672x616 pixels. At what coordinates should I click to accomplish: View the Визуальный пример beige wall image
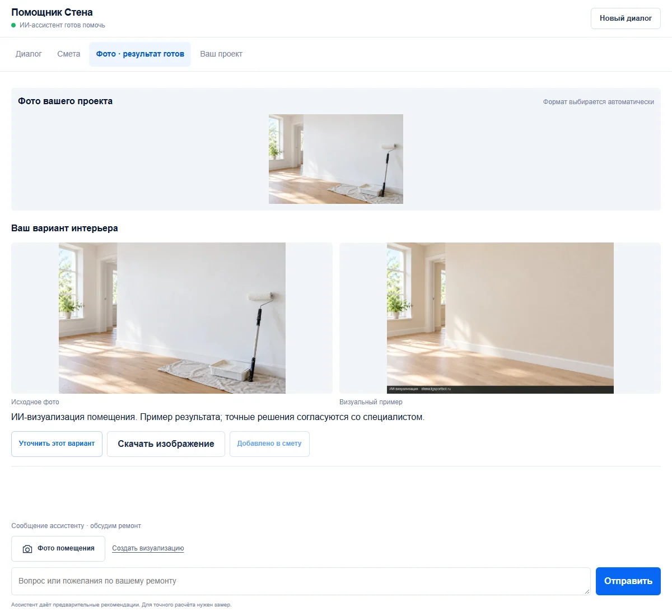point(500,318)
